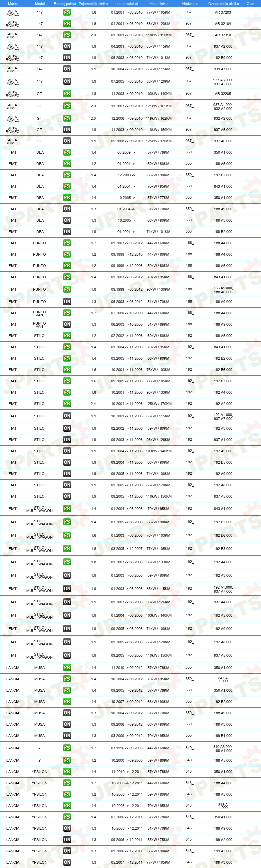This screenshot has height=868, width=261.
Task: Click petrol icon in Alfa GT AR 32205 row
Action: 67,94
